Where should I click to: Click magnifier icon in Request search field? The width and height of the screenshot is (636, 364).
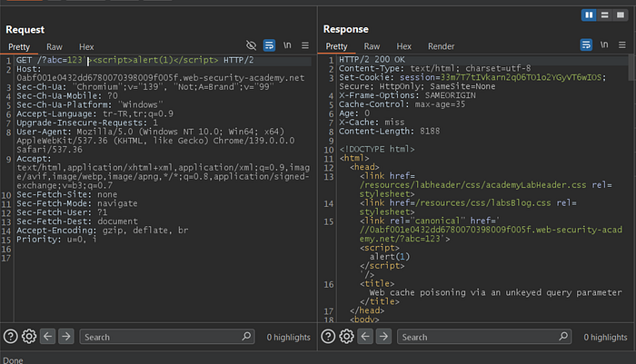pos(246,337)
